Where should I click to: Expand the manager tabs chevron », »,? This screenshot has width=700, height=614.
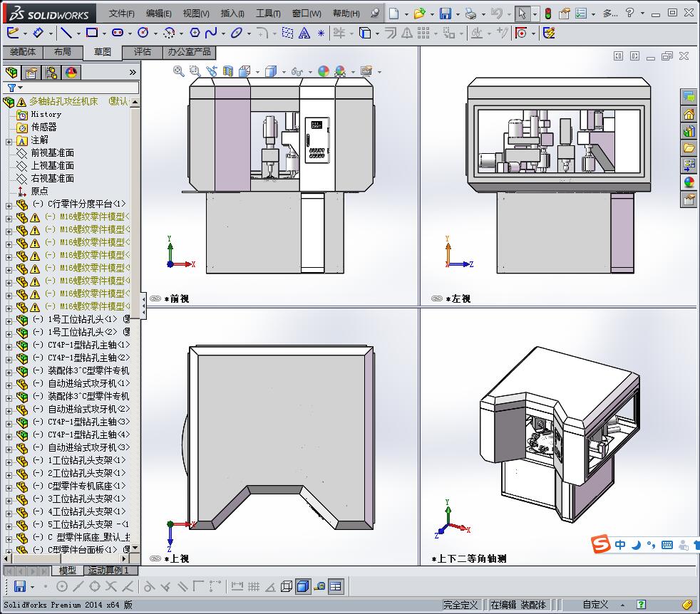(133, 72)
